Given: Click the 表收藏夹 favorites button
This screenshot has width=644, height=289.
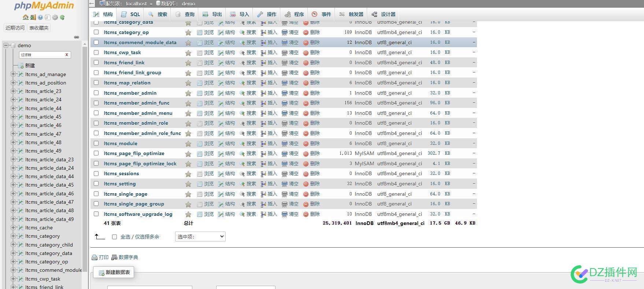Looking at the screenshot, I should 39,28.
